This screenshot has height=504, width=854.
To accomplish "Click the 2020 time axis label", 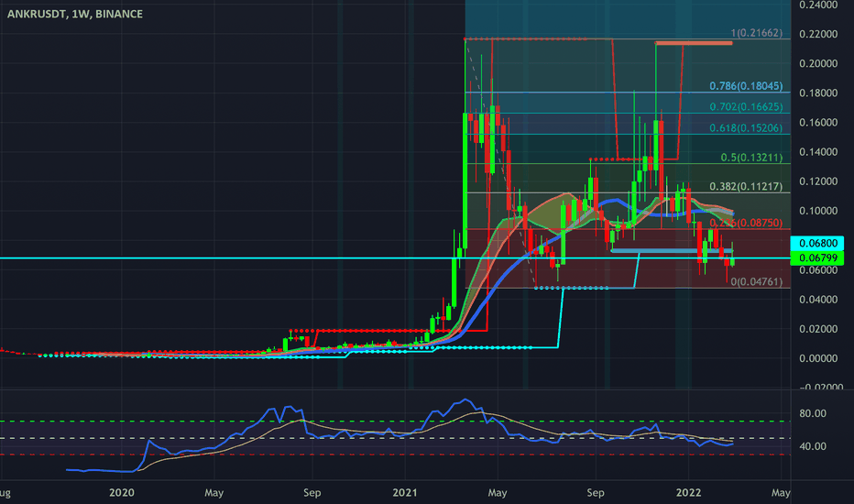I will (122, 493).
